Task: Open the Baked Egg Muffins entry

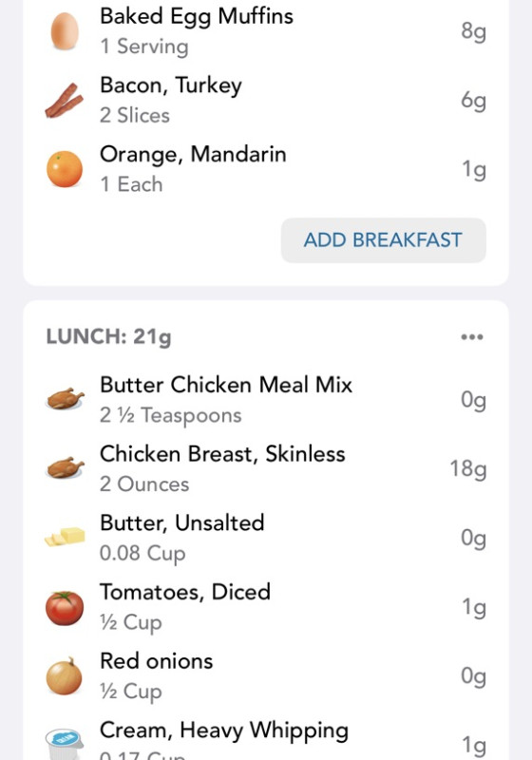Action: [x=266, y=31]
